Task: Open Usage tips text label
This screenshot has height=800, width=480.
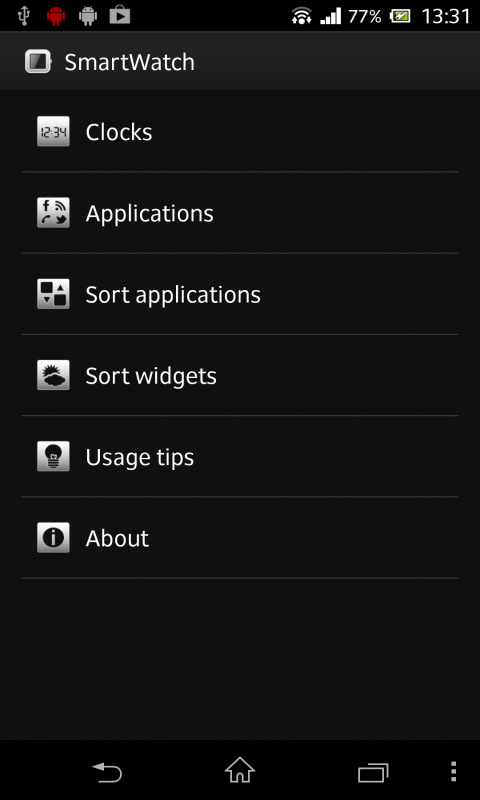Action: pos(140,458)
